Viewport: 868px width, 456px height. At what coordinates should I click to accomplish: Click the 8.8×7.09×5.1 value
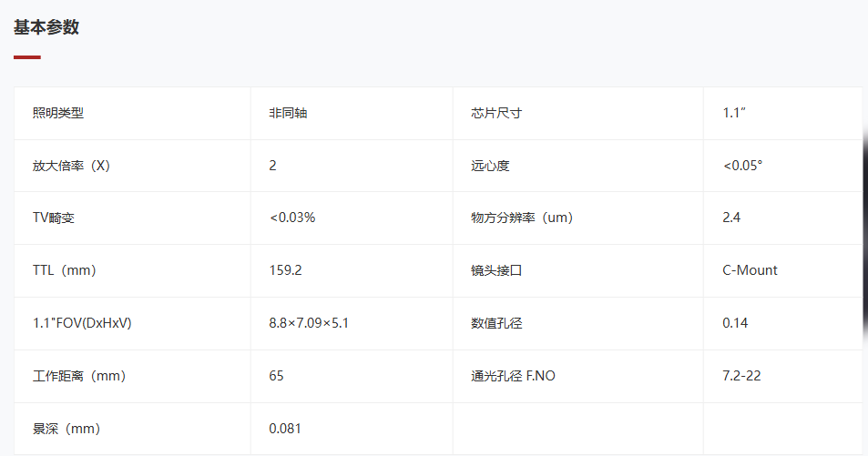click(309, 323)
